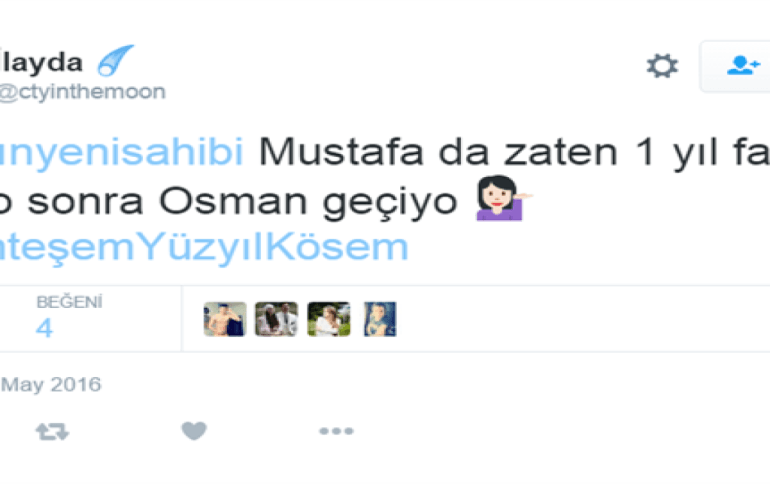770x485 pixels.
Task: Click the display name ending in 'layda'
Action: (x=41, y=63)
